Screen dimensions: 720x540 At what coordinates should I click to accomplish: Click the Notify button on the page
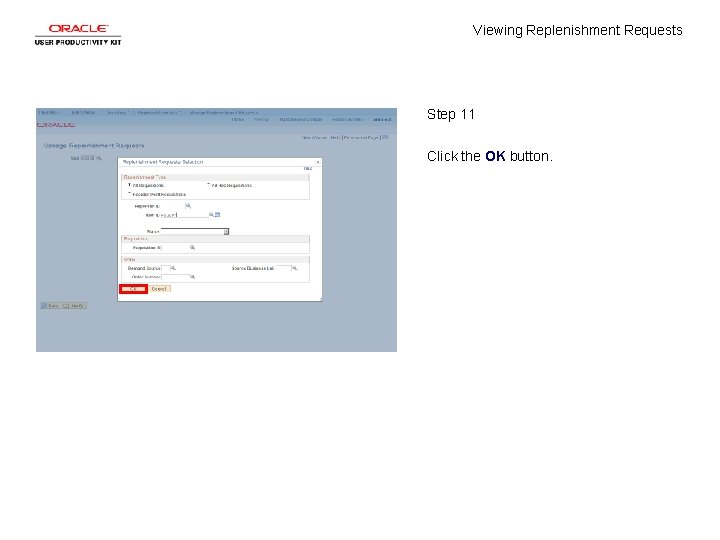(x=74, y=306)
